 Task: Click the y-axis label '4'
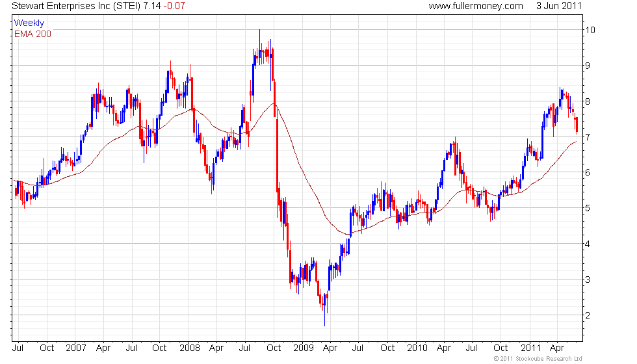point(588,244)
